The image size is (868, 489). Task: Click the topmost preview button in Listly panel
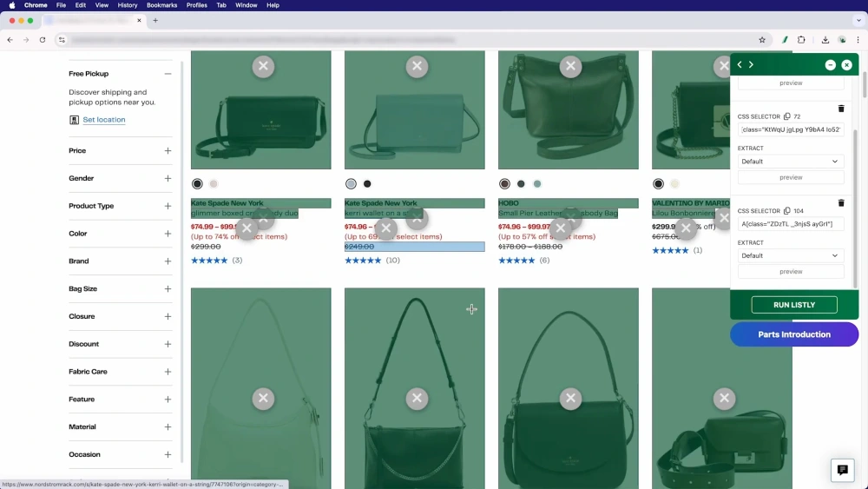click(x=791, y=83)
